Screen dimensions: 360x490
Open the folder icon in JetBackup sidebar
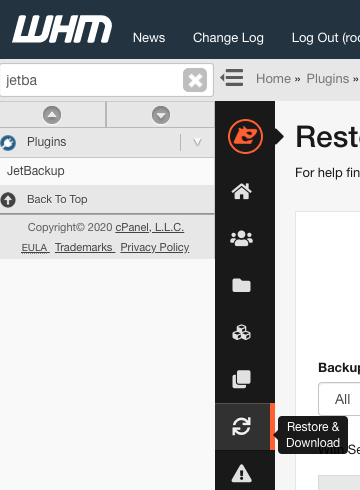(x=241, y=285)
